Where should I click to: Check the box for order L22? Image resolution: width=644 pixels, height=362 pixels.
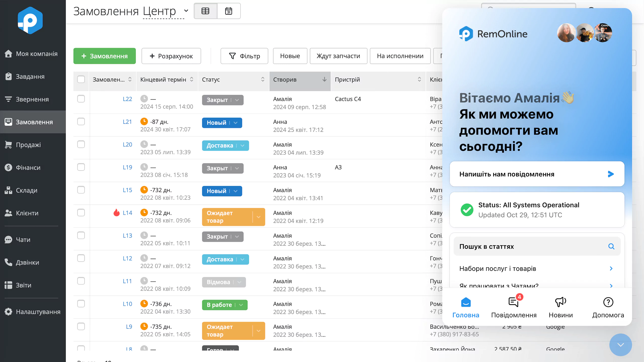coord(81,99)
